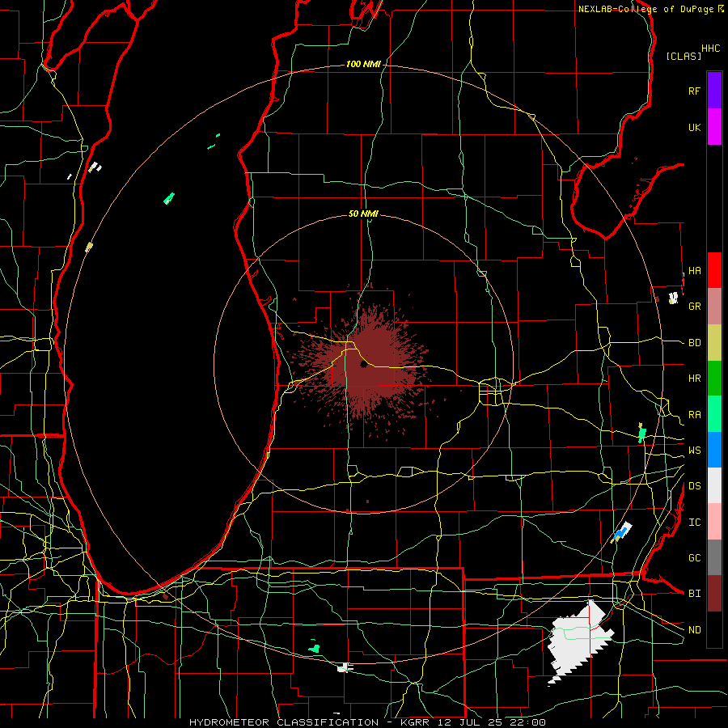Click the '[CLAS]' legend heading

tap(684, 56)
